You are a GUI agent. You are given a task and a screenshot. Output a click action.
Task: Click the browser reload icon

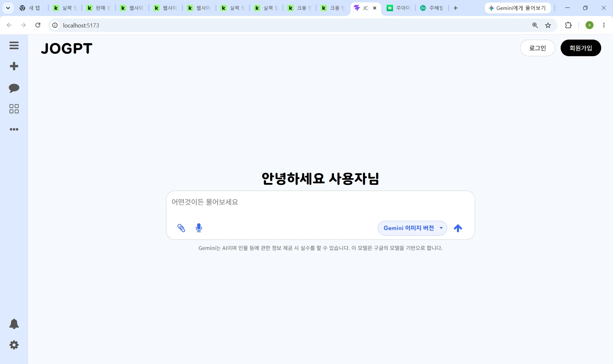pos(38,25)
